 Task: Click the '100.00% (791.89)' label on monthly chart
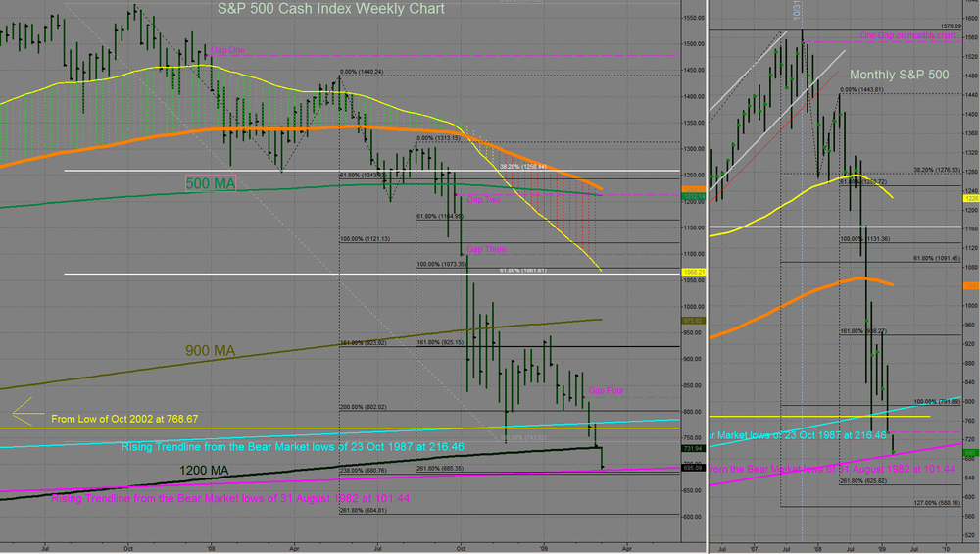[x=937, y=401]
